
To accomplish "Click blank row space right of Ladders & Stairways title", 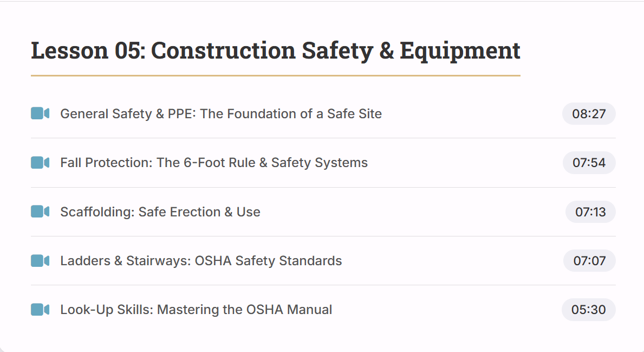I will [x=450, y=261].
